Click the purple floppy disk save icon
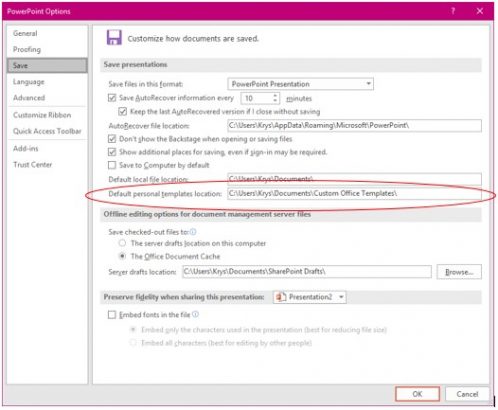This screenshot has width=498, height=410. (114, 38)
